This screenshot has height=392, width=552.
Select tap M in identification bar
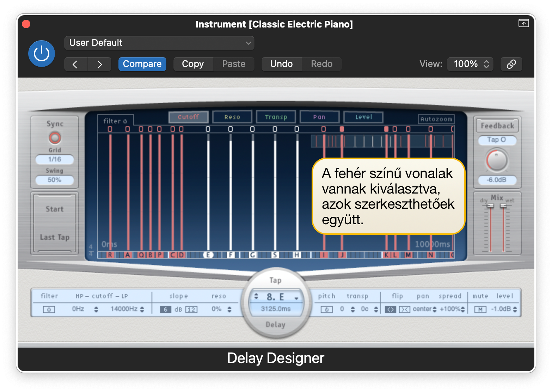(408, 255)
